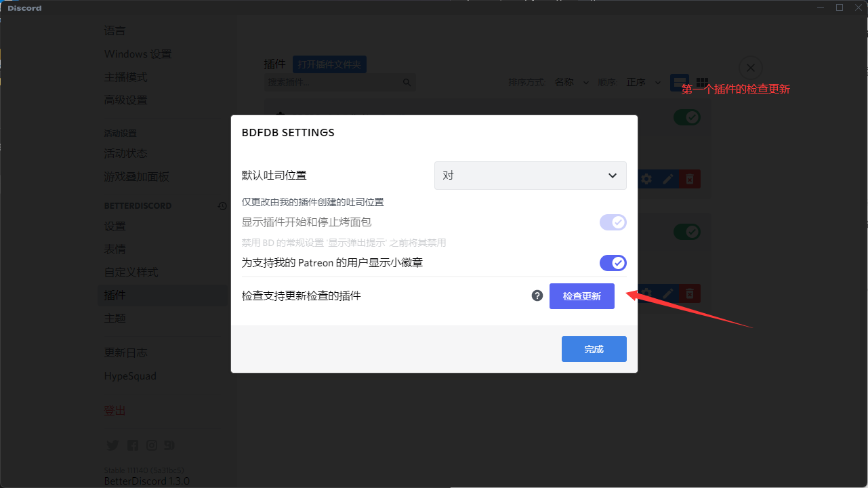
Task: Click the edit pencil icon of the first plugin card
Action: (668, 179)
